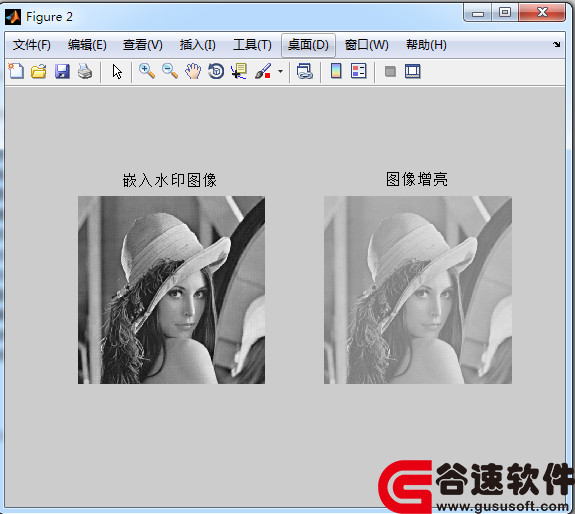The image size is (575, 514).
Task: Insert legend using the toolbar icon
Action: click(x=358, y=71)
